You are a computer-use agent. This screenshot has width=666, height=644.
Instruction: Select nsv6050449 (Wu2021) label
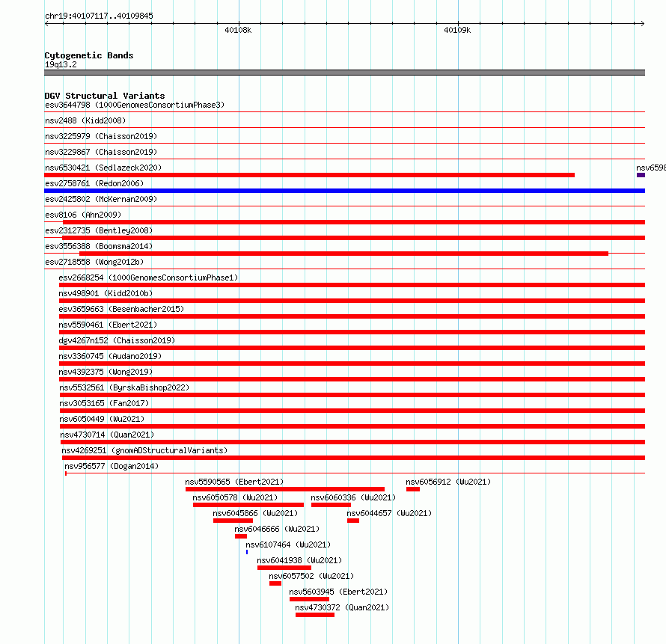point(102,419)
